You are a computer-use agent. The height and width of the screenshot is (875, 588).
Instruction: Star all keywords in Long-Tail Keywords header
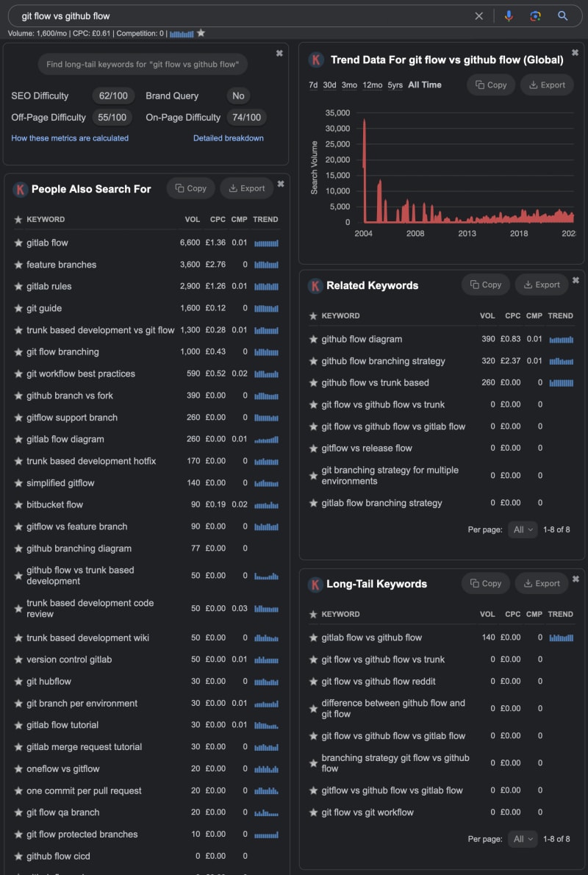pyautogui.click(x=314, y=615)
